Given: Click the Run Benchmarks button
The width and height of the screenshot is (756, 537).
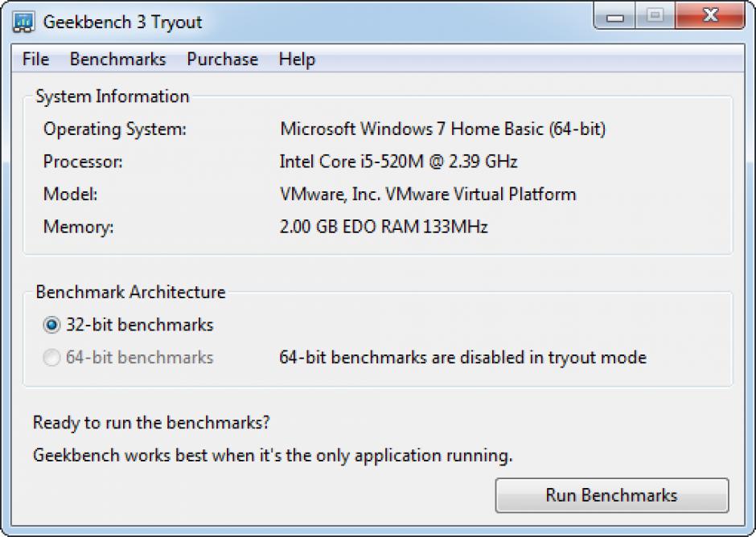Looking at the screenshot, I should click(x=612, y=495).
